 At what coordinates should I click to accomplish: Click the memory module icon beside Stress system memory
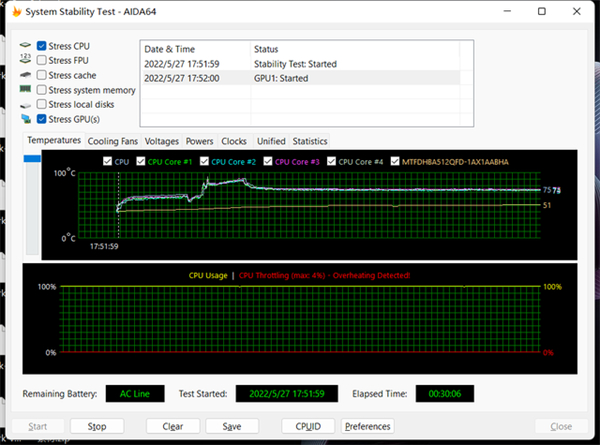25,90
